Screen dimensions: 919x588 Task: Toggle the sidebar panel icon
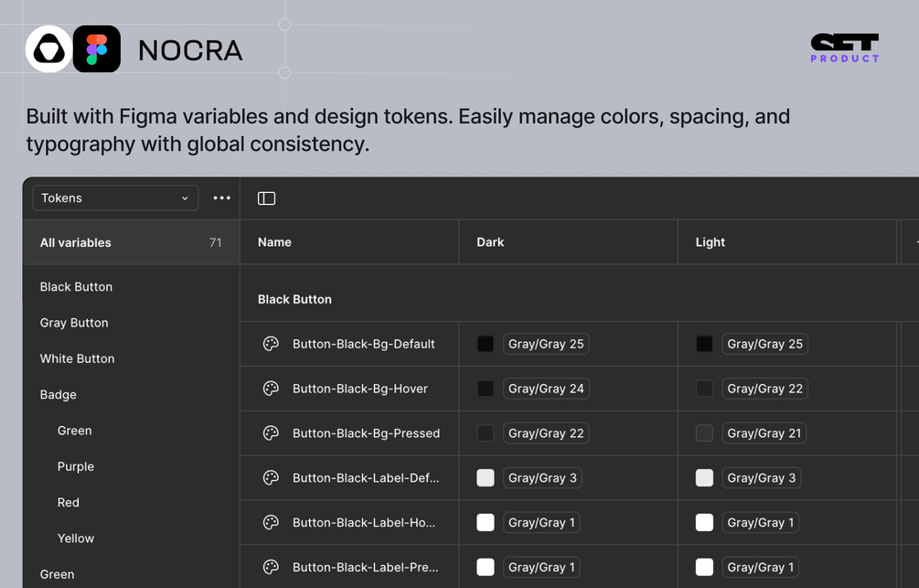[x=266, y=198]
